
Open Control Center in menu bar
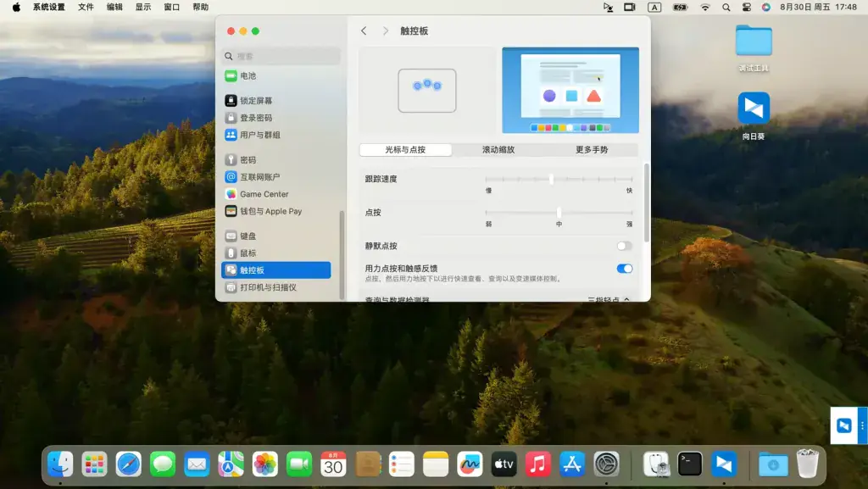746,7
